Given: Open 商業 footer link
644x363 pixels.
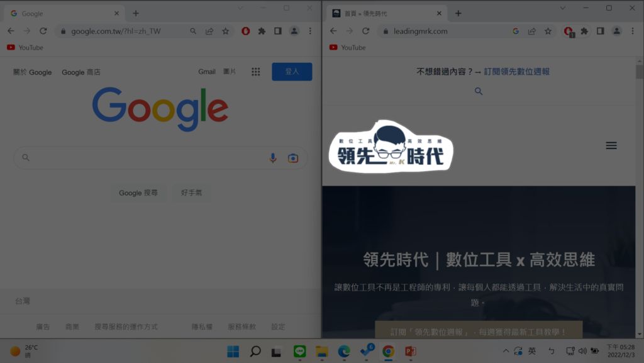Looking at the screenshot, I should point(72,327).
